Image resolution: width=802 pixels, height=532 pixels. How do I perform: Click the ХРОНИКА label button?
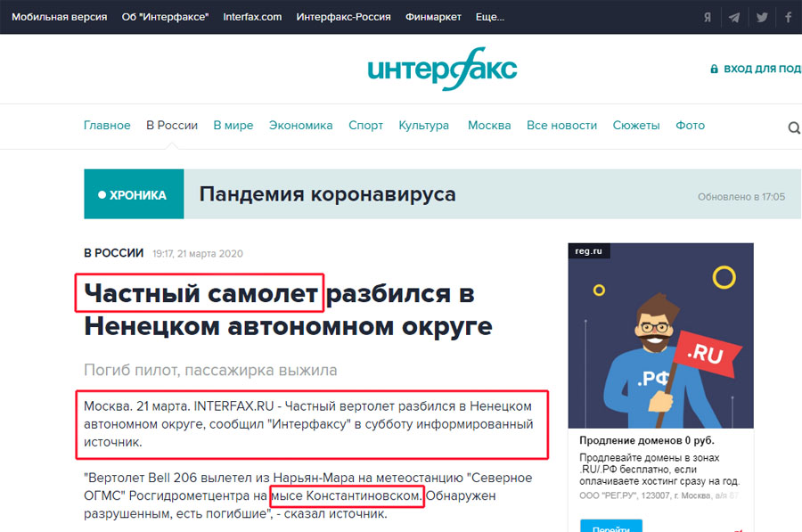pyautogui.click(x=134, y=194)
